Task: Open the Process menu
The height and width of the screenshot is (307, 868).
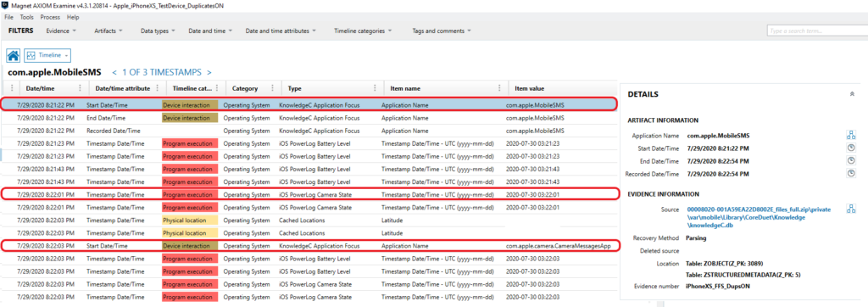Action: coord(50,17)
